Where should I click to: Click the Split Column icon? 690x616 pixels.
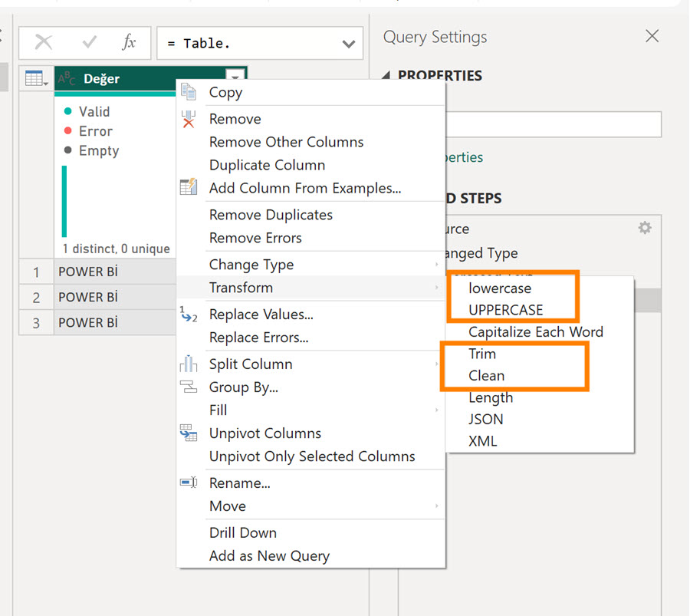tap(189, 364)
